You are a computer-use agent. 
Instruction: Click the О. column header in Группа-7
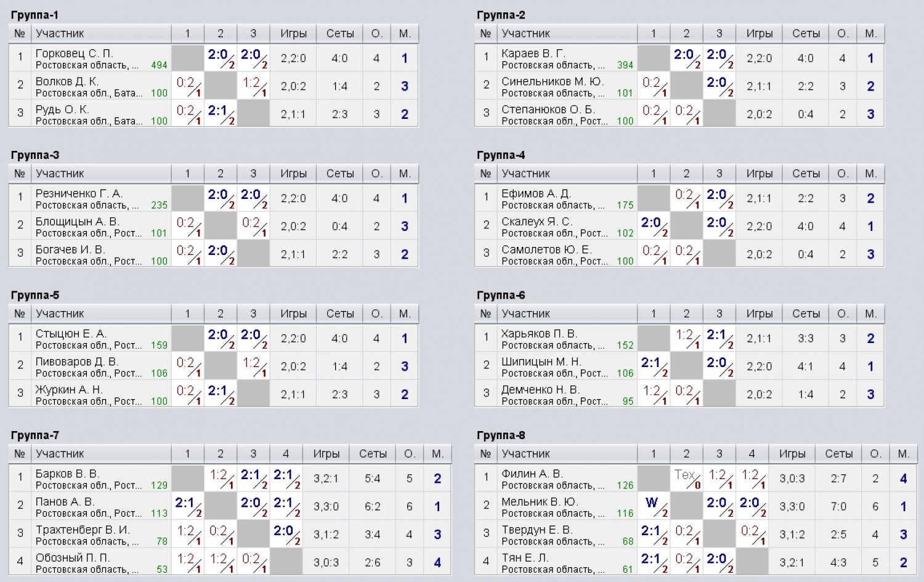click(x=410, y=453)
